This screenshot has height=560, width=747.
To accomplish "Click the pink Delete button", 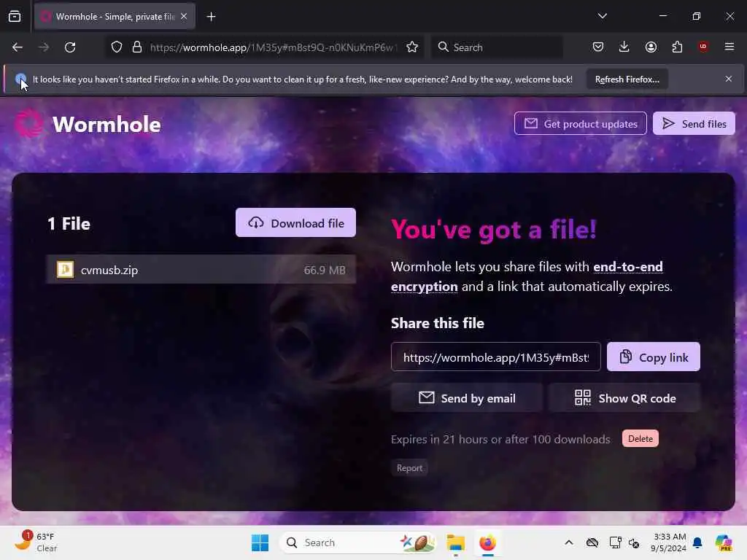I will [640, 438].
